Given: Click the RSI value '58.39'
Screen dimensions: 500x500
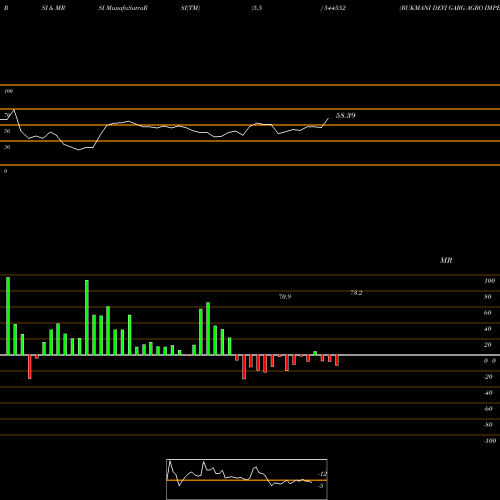Looking at the screenshot, I should (x=346, y=115).
